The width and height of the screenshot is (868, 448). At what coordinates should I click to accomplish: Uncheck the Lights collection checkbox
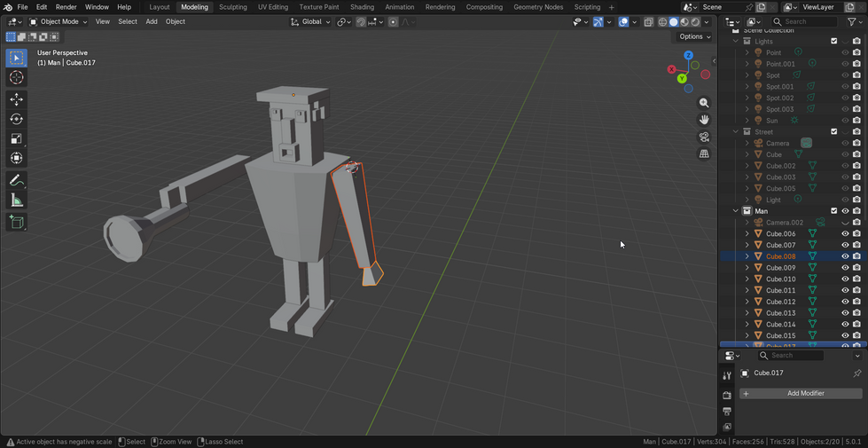pos(834,41)
